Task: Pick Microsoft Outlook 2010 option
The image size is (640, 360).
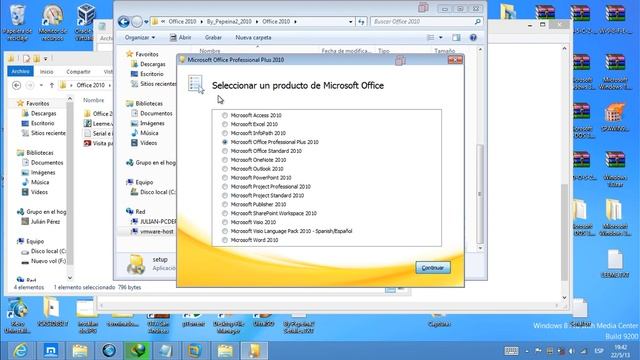Action: [x=224, y=169]
